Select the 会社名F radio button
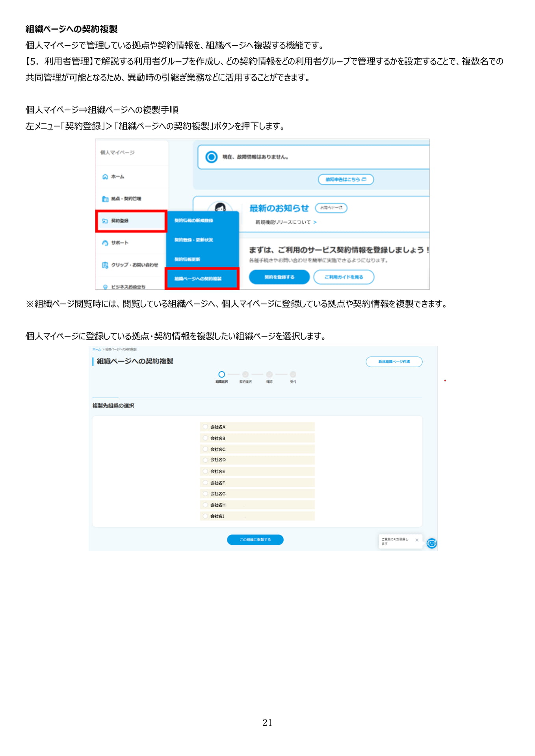The width and height of the screenshot is (535, 756). [x=205, y=482]
